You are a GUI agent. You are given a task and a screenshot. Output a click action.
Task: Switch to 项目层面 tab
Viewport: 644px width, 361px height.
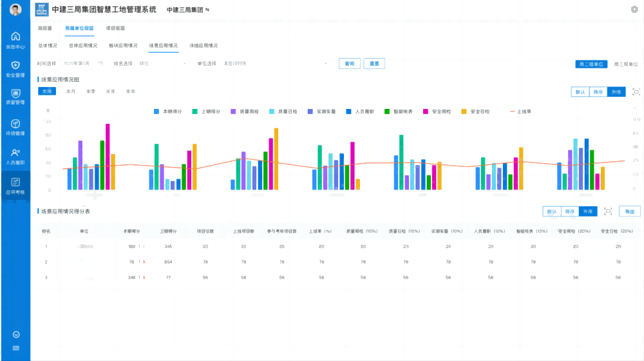115,28
